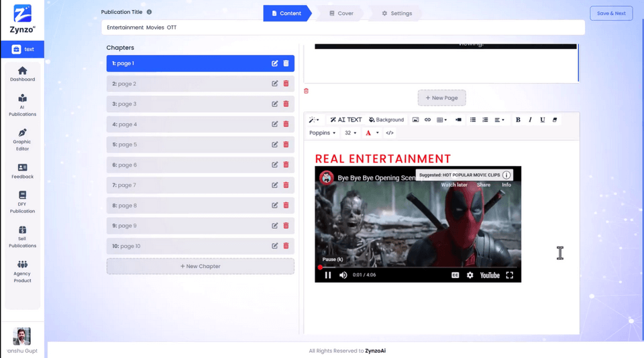The height and width of the screenshot is (358, 644).
Task: Open font size 32 dropdown
Action: [350, 133]
